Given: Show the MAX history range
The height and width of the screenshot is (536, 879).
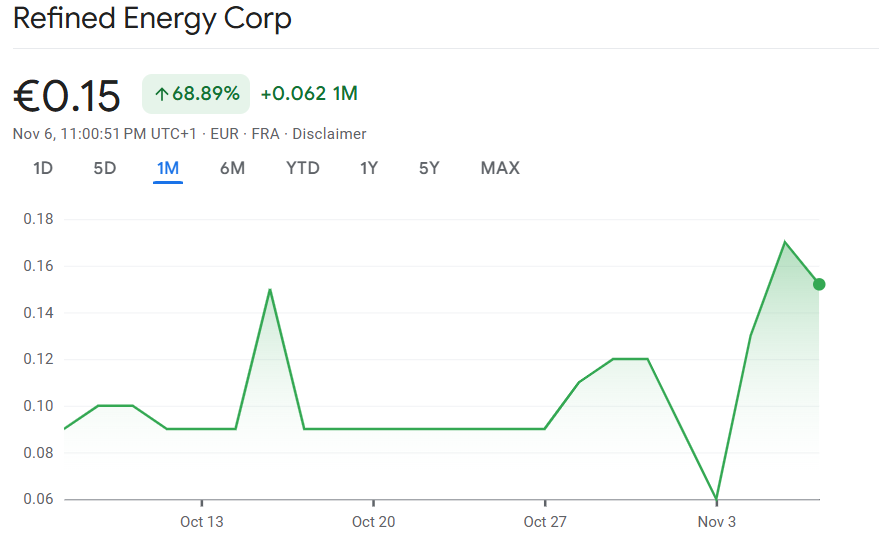Looking at the screenshot, I should [x=500, y=168].
